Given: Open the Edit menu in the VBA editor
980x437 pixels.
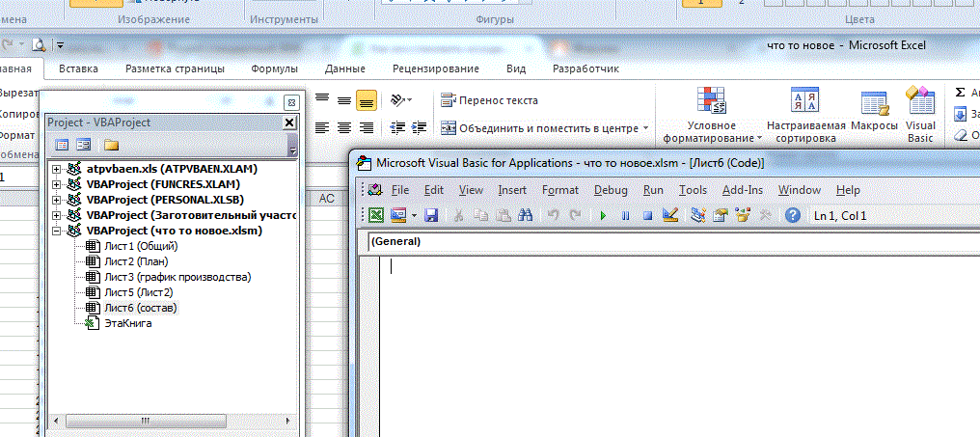Looking at the screenshot, I should point(434,189).
